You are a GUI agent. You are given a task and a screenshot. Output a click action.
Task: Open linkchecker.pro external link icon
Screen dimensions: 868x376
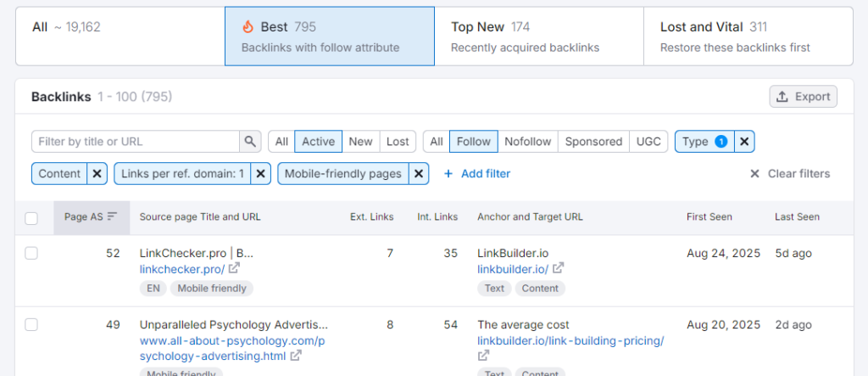tap(235, 268)
